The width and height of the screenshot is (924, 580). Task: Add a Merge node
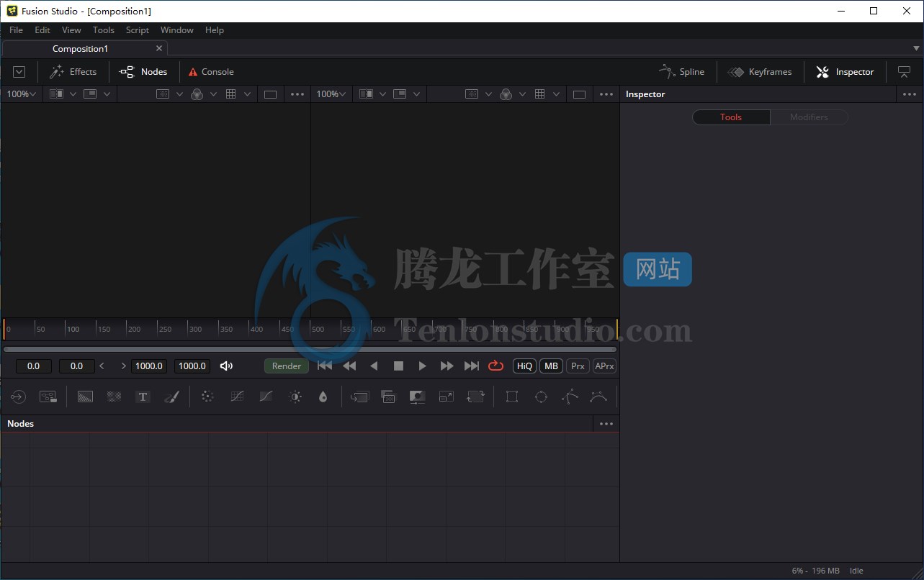click(359, 397)
